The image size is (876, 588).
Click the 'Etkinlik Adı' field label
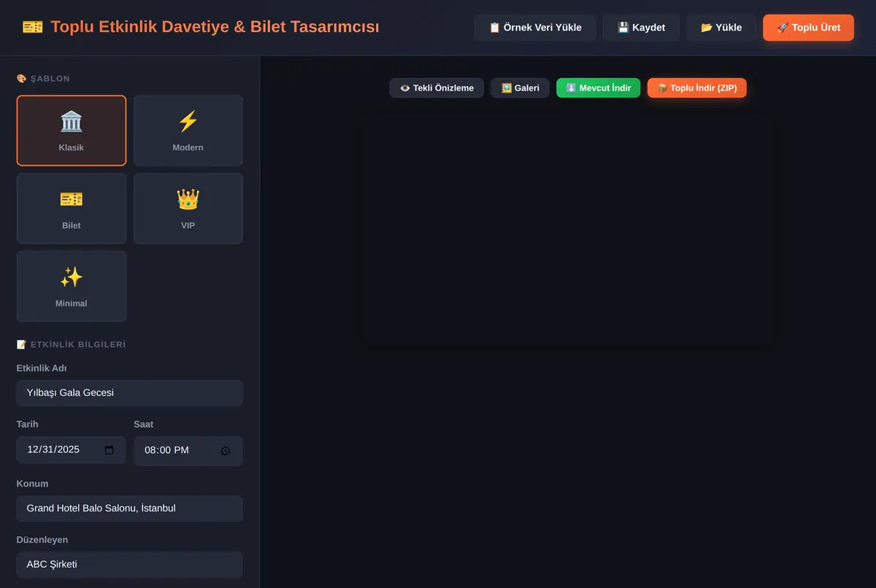pyautogui.click(x=42, y=368)
